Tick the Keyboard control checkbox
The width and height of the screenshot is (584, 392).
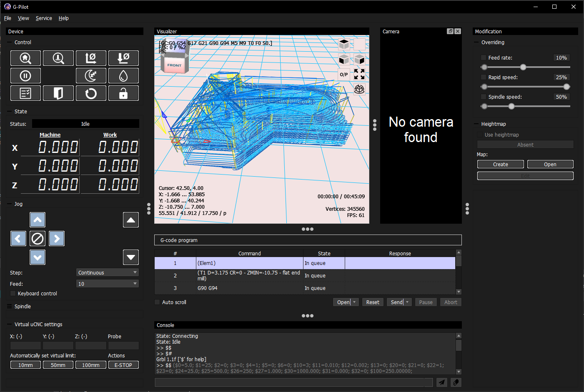[x=13, y=294]
